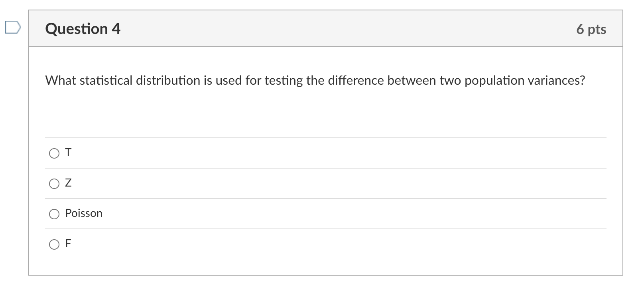This screenshot has height=284, width=644.
Task: Click the "Z" answer label
Action: pos(68,183)
